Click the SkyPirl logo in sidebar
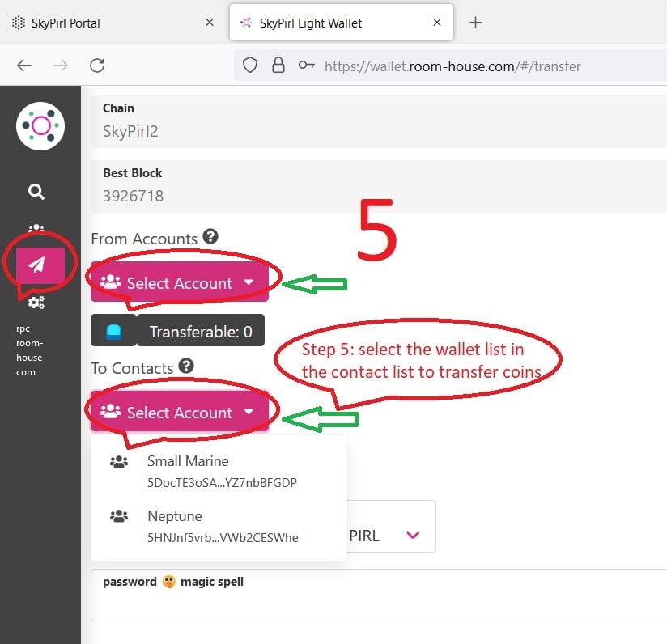667x644 pixels. pos(40,126)
